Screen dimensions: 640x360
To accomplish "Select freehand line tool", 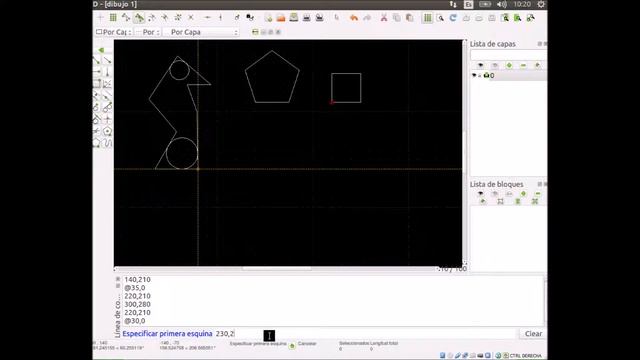I will pyautogui.click(x=107, y=143).
